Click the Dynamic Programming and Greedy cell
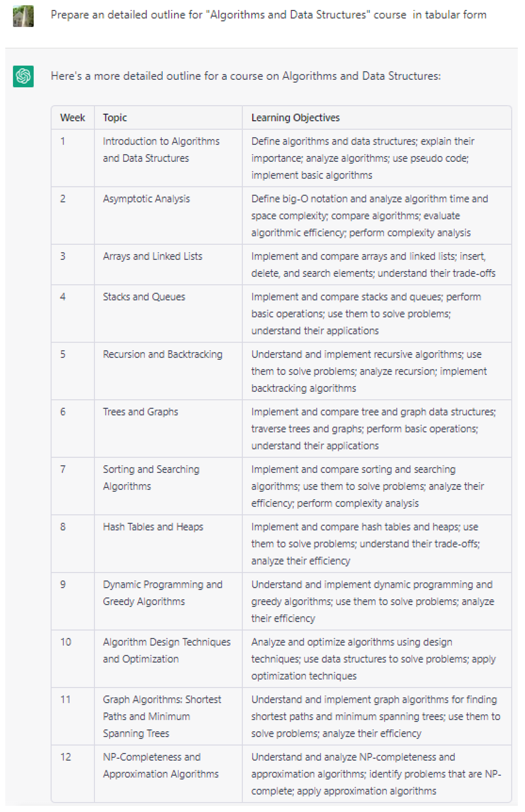Screen dimensions: 525x812 coord(162,593)
